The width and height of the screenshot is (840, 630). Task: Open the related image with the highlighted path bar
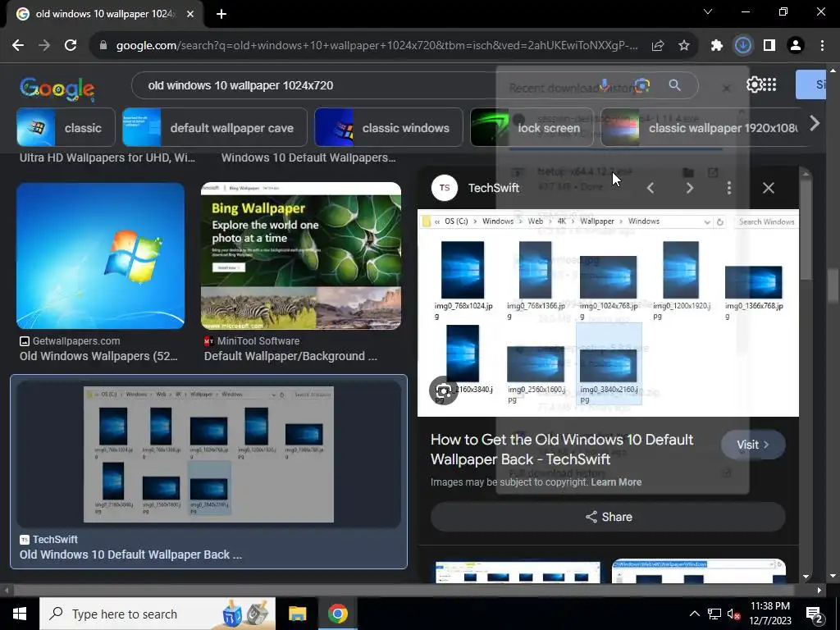point(699,571)
